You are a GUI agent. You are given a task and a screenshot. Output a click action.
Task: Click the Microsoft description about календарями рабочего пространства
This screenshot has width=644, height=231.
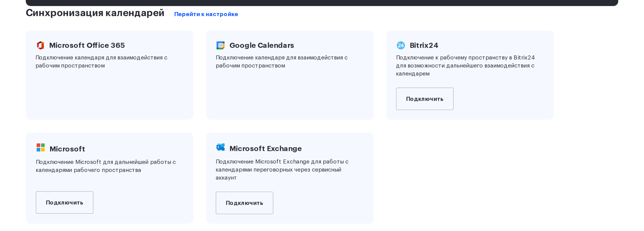(106, 166)
